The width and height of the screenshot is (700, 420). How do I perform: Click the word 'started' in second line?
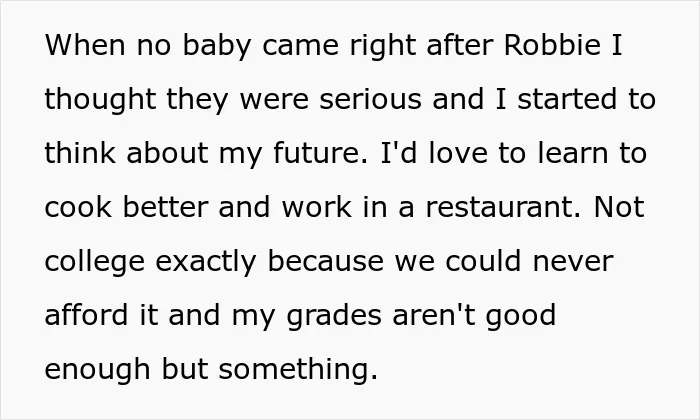click(x=567, y=99)
